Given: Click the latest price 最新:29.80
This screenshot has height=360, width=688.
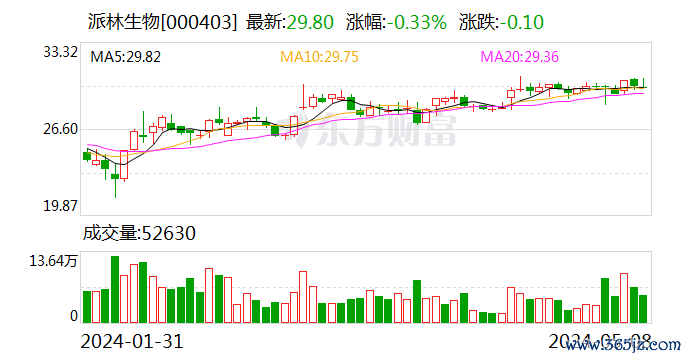Looking at the screenshot, I should click(290, 22).
